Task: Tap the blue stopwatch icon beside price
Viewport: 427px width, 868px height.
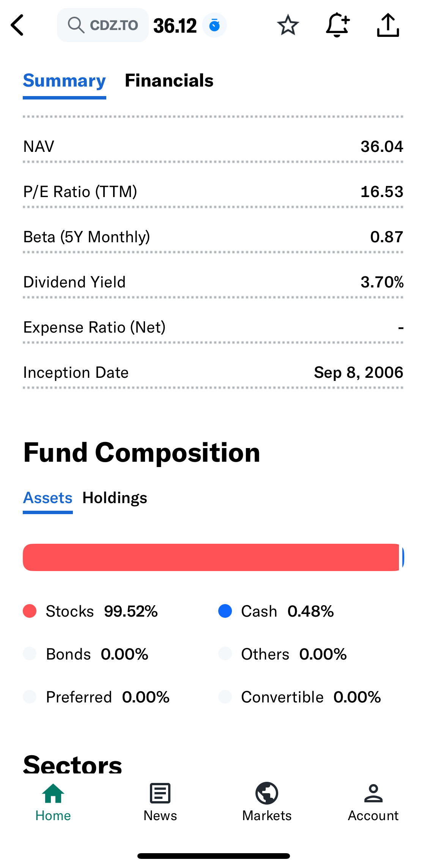Action: click(x=214, y=25)
